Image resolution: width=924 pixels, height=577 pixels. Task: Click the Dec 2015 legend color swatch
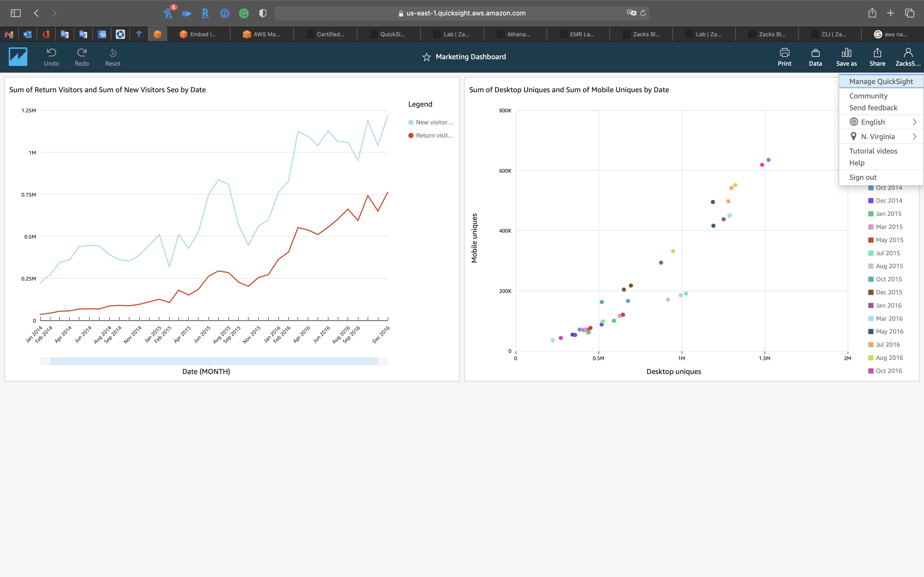coord(871,292)
